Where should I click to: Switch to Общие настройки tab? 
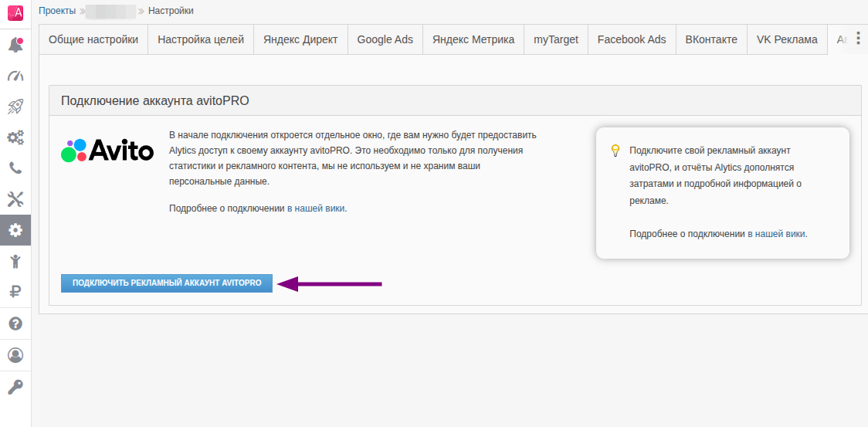pyautogui.click(x=93, y=40)
